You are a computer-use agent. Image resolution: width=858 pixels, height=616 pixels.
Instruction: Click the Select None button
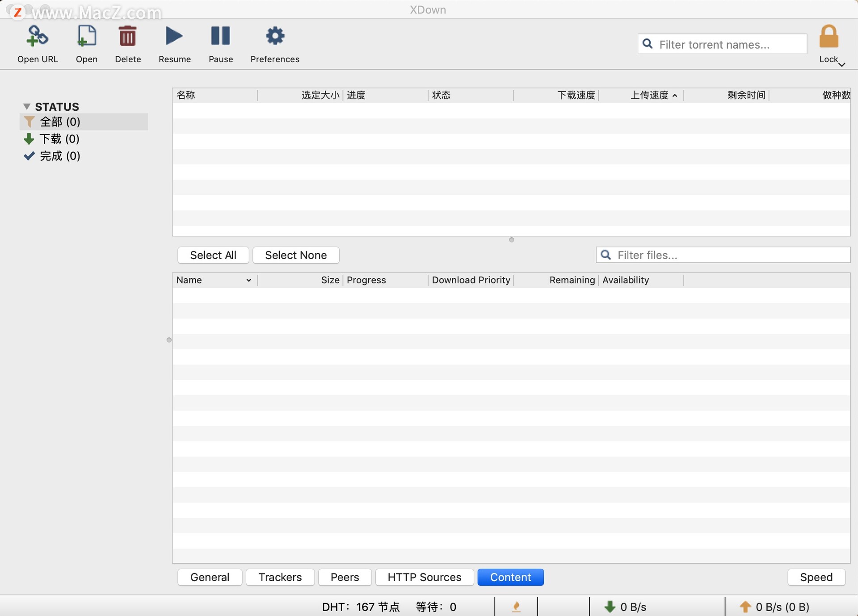(x=296, y=255)
